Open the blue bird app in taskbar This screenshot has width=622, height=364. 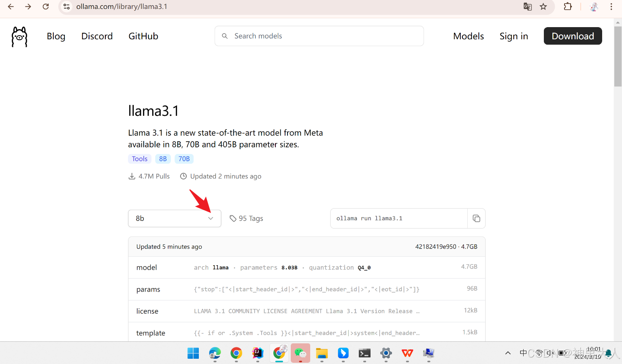point(343,353)
